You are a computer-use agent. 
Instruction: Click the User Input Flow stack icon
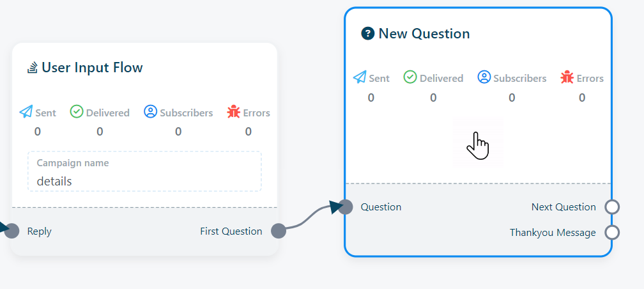point(33,67)
